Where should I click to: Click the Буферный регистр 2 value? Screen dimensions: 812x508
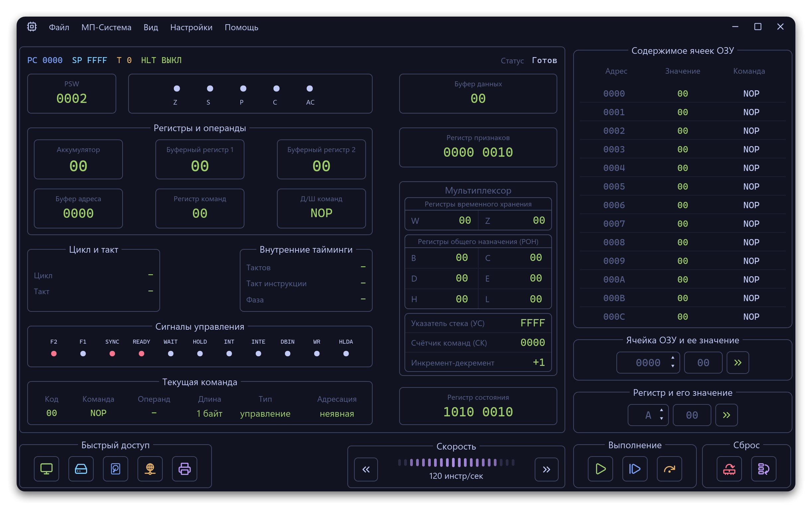[x=321, y=166]
